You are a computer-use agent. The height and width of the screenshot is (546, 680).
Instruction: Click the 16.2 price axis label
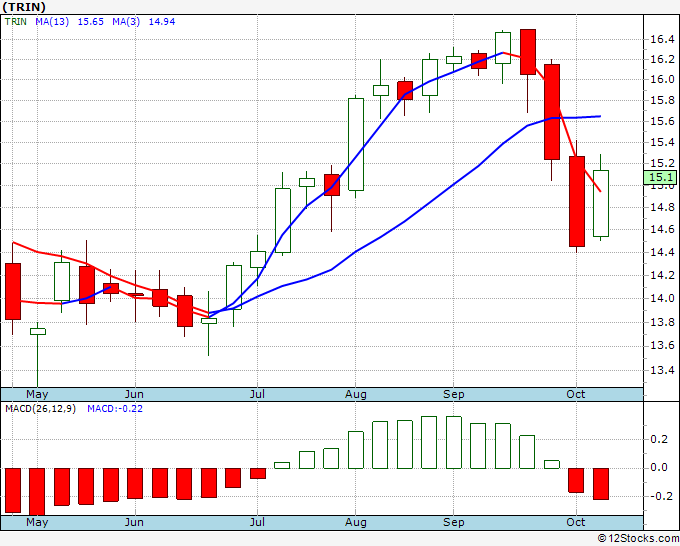click(662, 59)
